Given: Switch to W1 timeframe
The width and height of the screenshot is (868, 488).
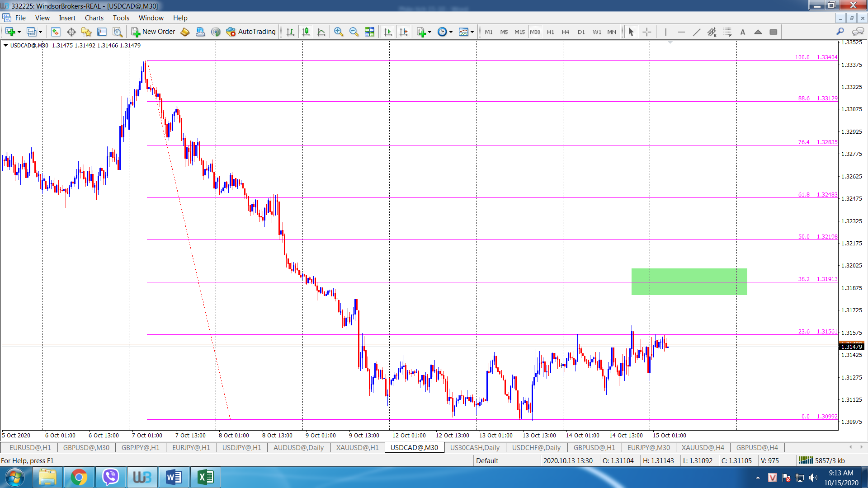Looking at the screenshot, I should click(597, 32).
